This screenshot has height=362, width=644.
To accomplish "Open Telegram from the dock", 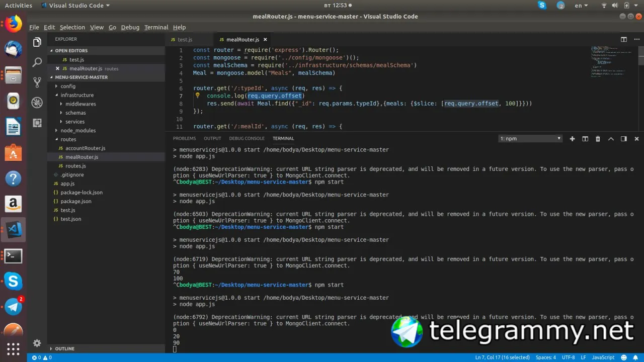I will (x=14, y=306).
